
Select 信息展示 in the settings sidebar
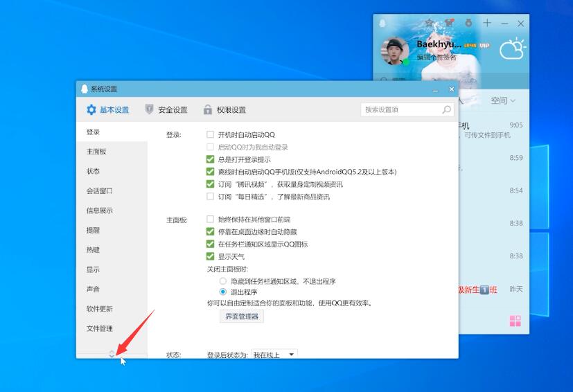(x=112, y=211)
